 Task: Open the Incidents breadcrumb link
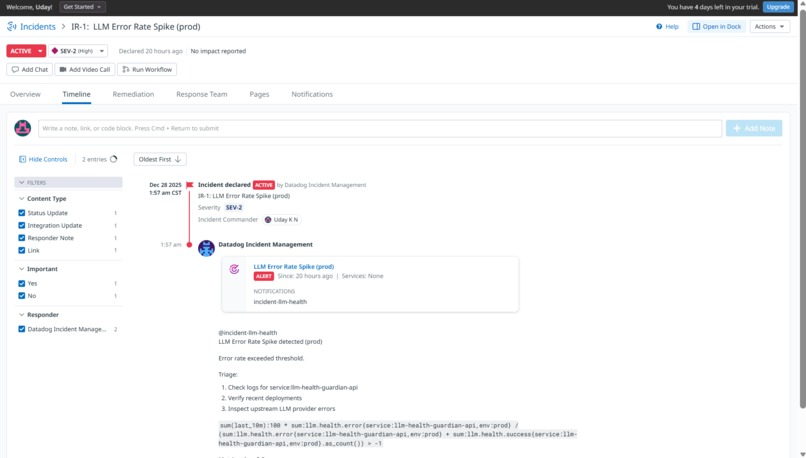(38, 27)
